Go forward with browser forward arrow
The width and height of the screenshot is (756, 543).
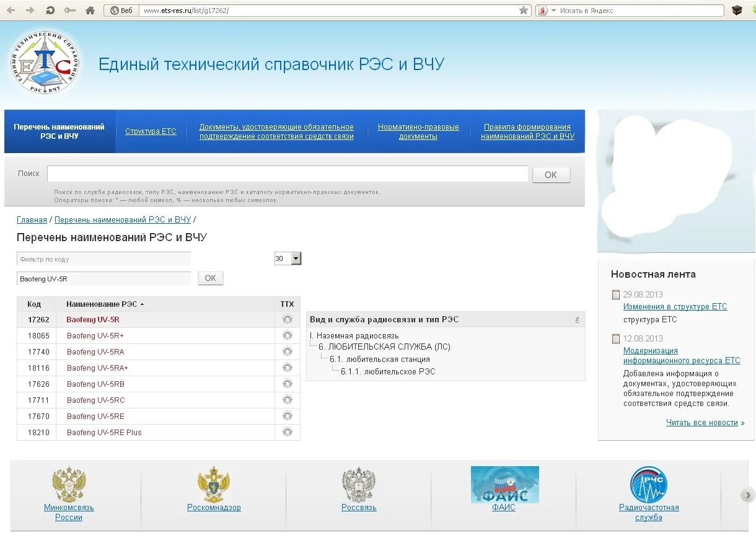pyautogui.click(x=30, y=11)
